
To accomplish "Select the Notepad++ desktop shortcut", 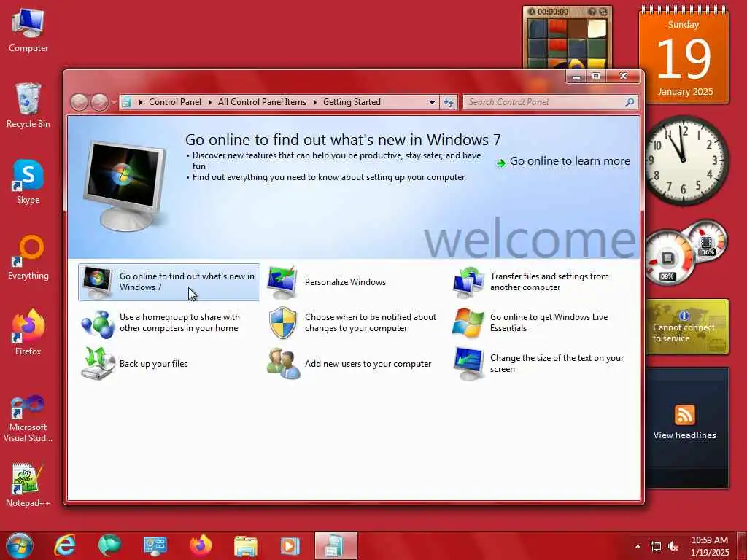I will (28, 485).
